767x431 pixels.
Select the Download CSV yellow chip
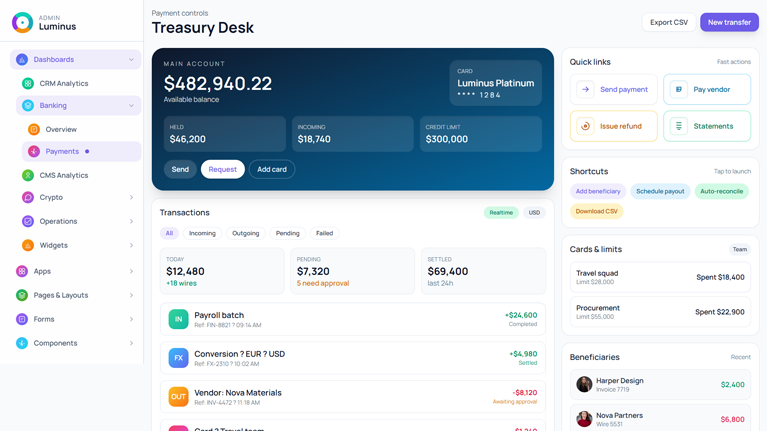(x=597, y=212)
